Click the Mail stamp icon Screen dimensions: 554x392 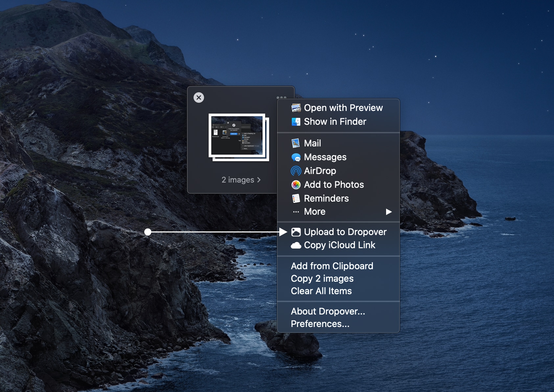click(x=296, y=143)
